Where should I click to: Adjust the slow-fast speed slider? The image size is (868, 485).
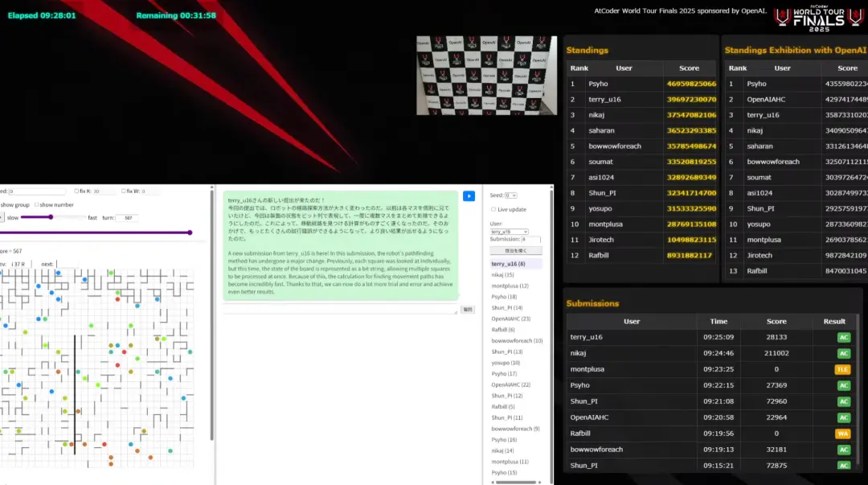(51, 217)
